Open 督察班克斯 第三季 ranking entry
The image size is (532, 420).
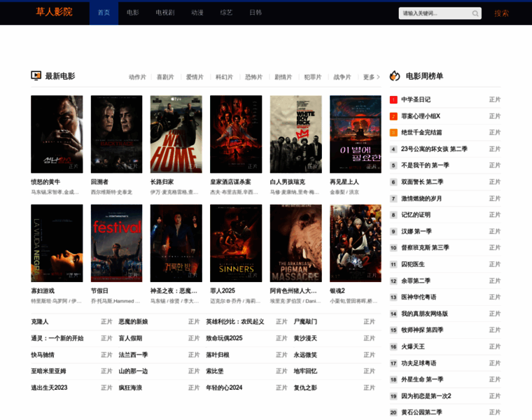point(425,248)
